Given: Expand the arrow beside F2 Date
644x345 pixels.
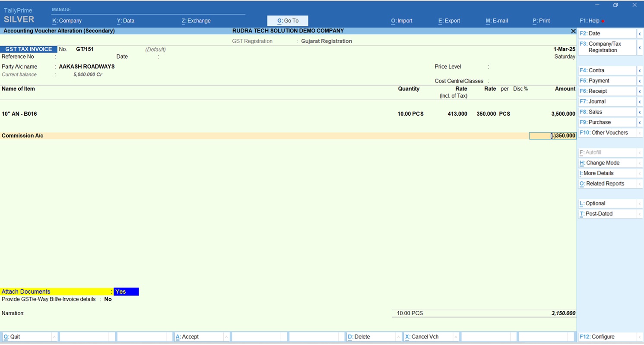Looking at the screenshot, I should pos(640,34).
